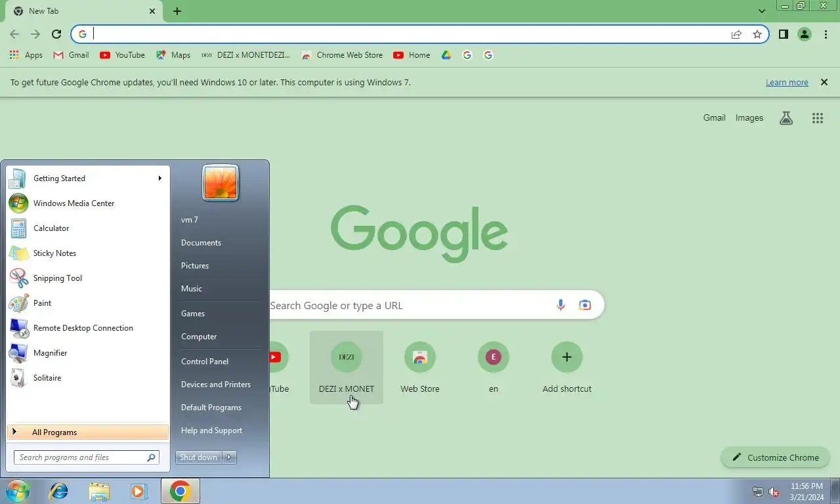Open Paint from Start menu
This screenshot has height=504, width=840.
(88, 303)
